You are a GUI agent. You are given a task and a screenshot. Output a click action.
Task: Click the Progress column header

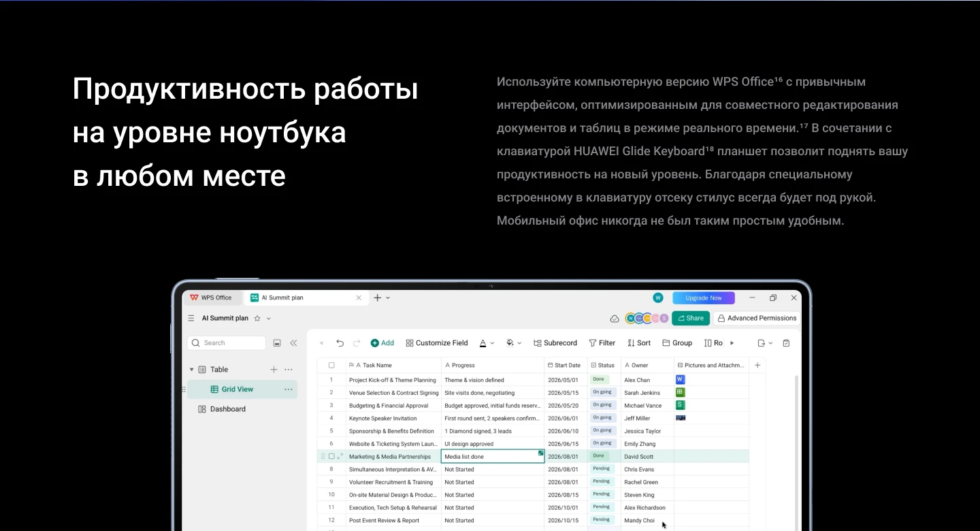pos(493,365)
